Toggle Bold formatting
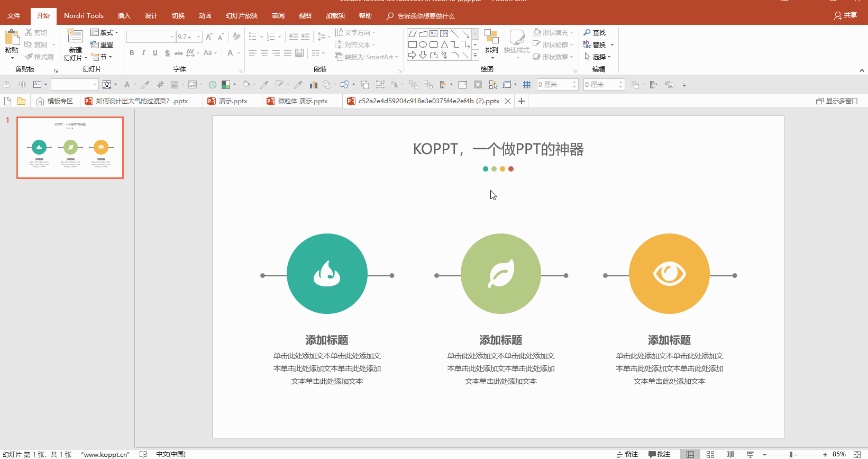 [x=132, y=53]
